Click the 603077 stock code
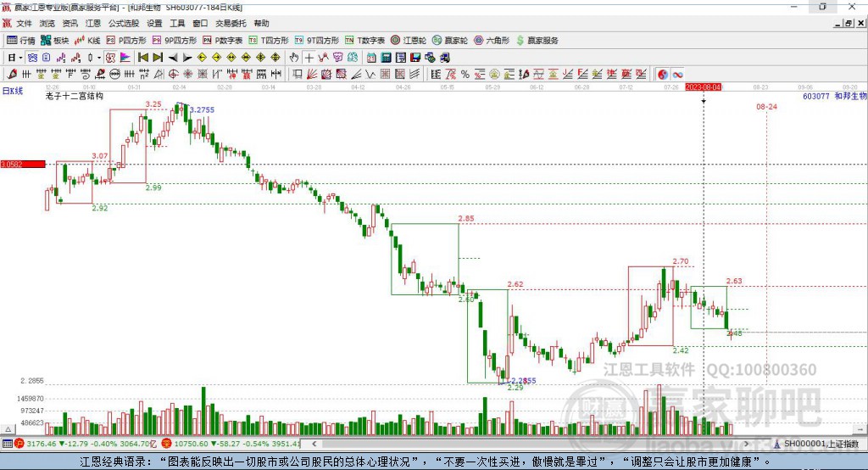This screenshot has width=868, height=470. (x=816, y=96)
